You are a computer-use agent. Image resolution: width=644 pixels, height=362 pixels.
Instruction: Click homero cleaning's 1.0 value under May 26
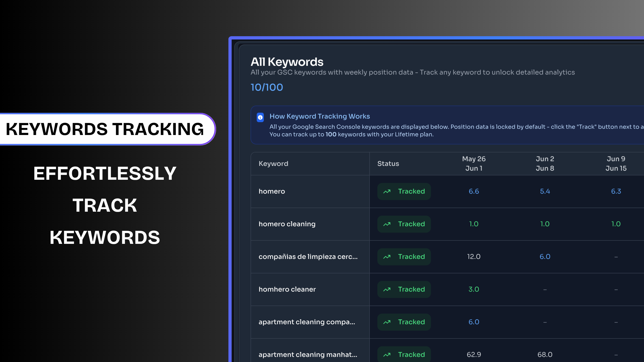click(x=474, y=224)
